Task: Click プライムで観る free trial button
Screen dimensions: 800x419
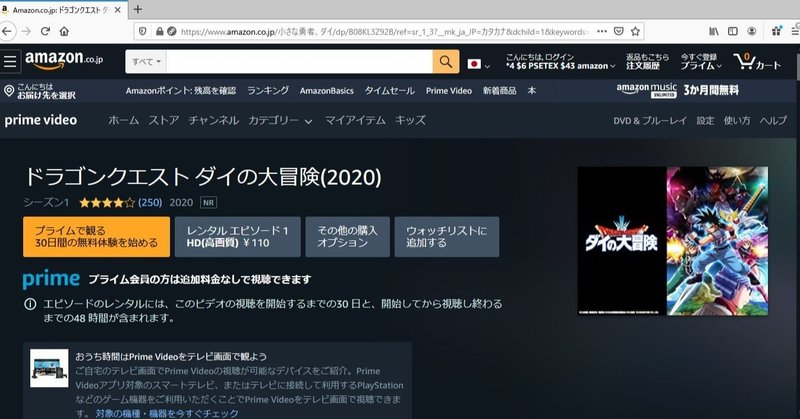Action: [x=96, y=237]
